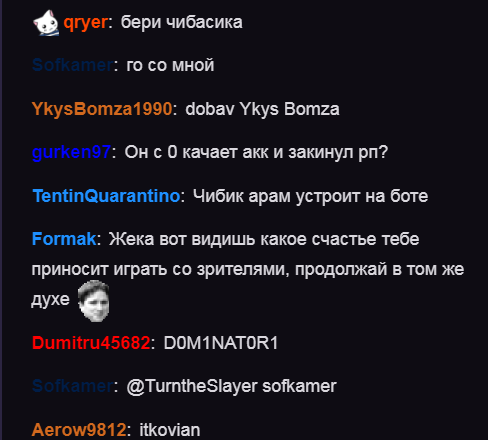
Task: Click message 'го со мной'
Action: [x=170, y=65]
